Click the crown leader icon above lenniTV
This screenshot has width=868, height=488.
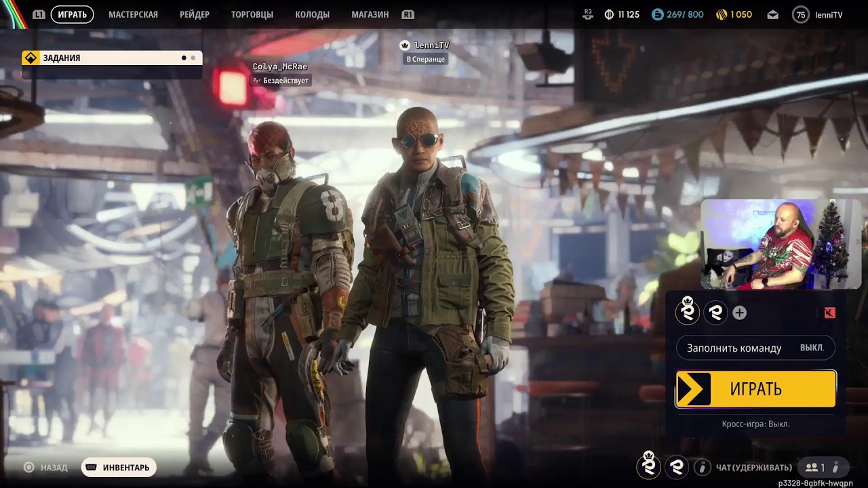tap(405, 45)
